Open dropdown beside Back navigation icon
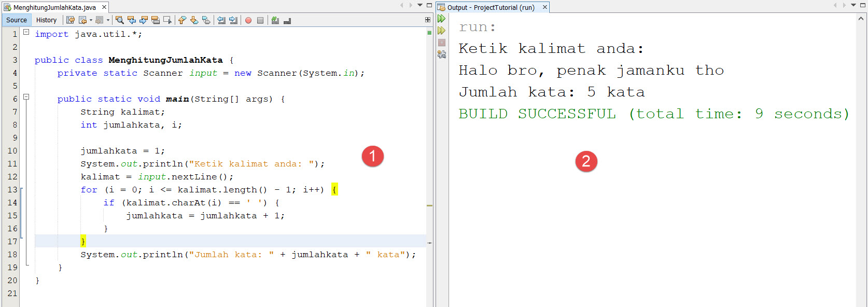Image resolution: width=868 pixels, height=307 pixels. [91, 20]
